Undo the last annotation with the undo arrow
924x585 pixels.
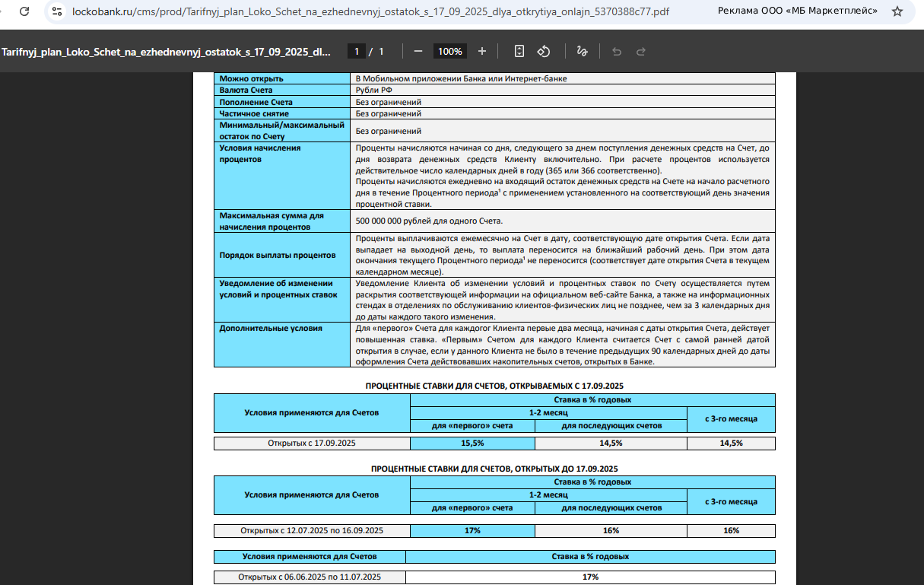click(617, 51)
